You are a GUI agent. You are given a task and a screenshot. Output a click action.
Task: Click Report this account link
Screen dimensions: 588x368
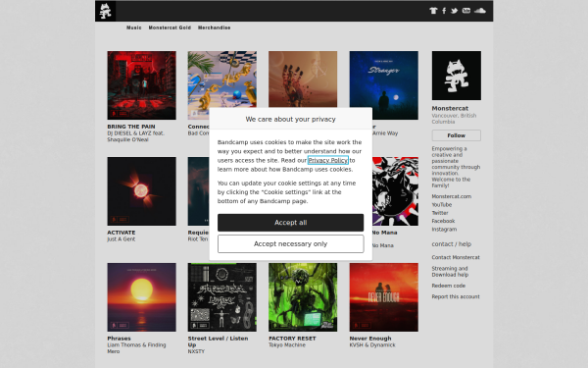coord(456,296)
